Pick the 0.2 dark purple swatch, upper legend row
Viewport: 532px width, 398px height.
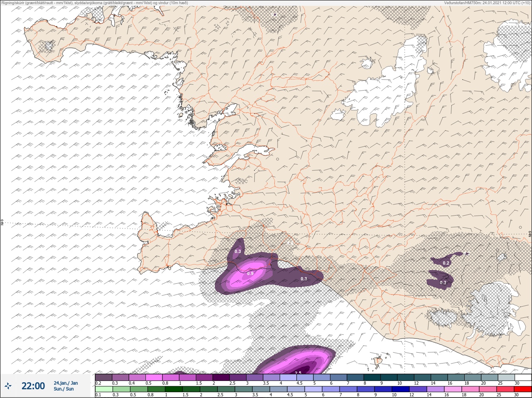103,377
